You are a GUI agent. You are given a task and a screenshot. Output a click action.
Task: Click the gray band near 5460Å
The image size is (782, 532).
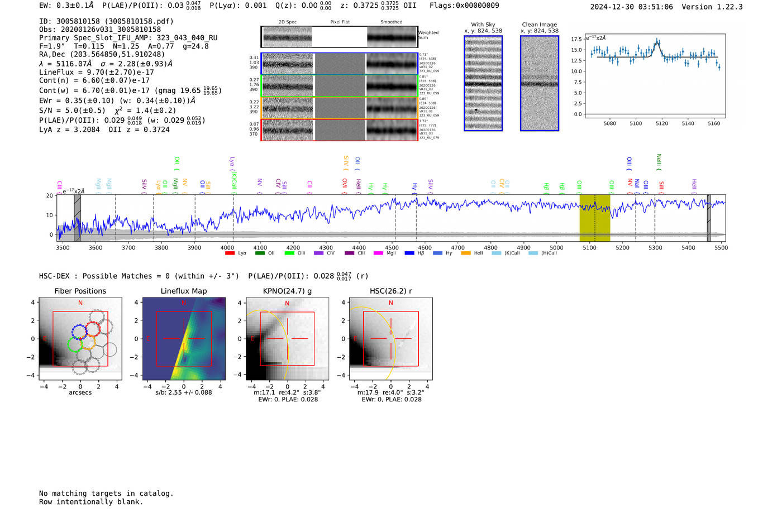pos(709,218)
